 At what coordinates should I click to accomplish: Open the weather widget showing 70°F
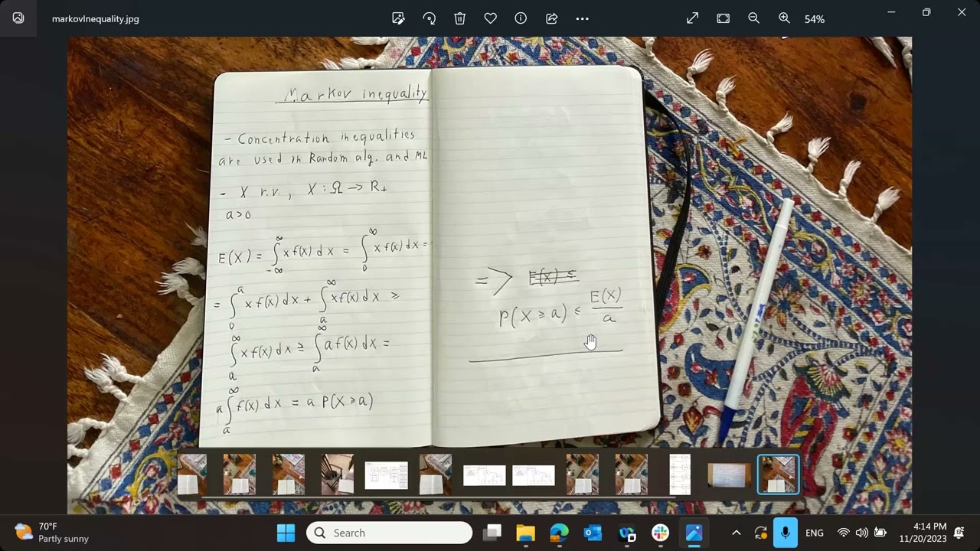coord(52,533)
